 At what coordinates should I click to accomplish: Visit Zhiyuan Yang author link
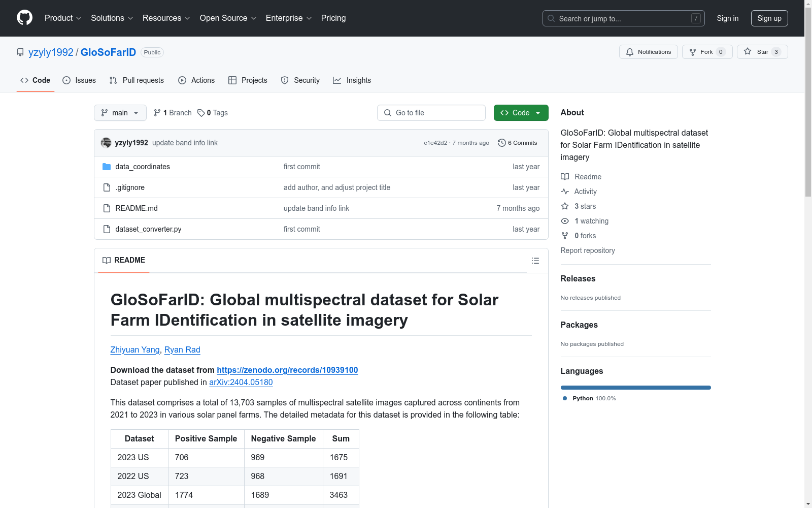(x=135, y=350)
